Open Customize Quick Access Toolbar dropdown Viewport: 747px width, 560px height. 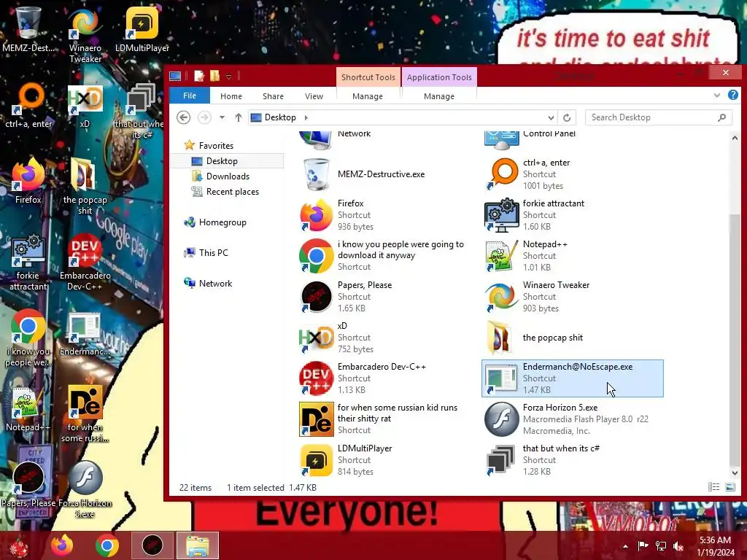pos(228,77)
